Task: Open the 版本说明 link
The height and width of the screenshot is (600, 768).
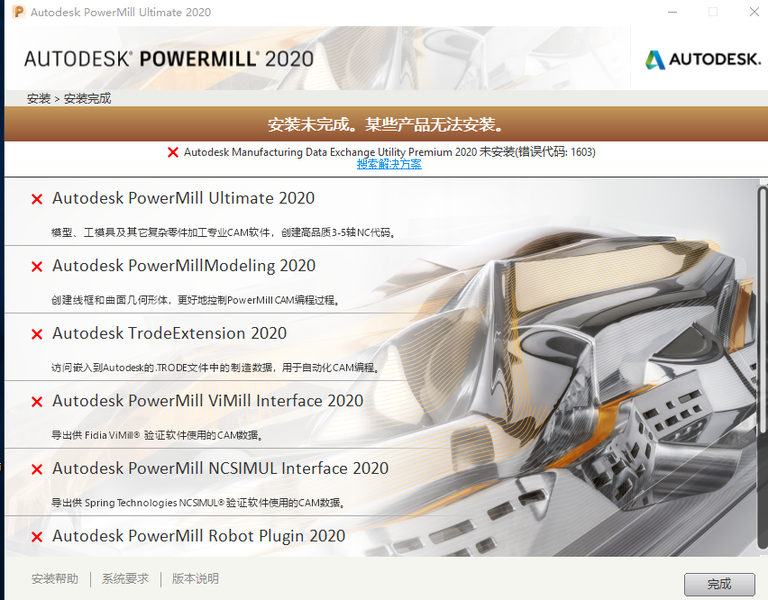Action: 195,578
